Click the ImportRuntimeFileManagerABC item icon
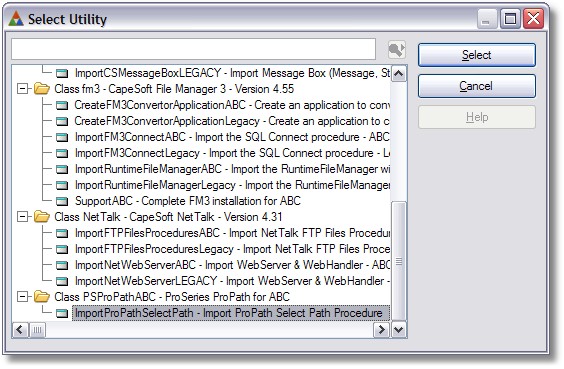The width and height of the screenshot is (564, 369). (x=62, y=169)
